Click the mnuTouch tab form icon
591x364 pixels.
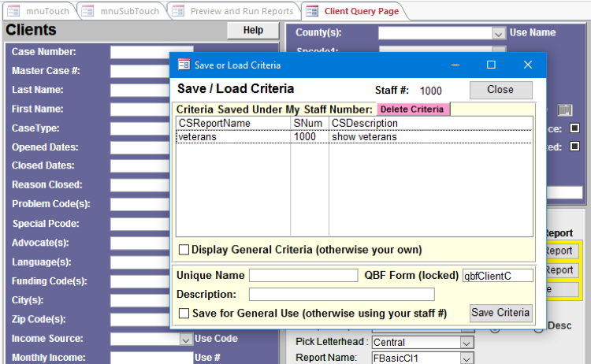click(x=13, y=11)
